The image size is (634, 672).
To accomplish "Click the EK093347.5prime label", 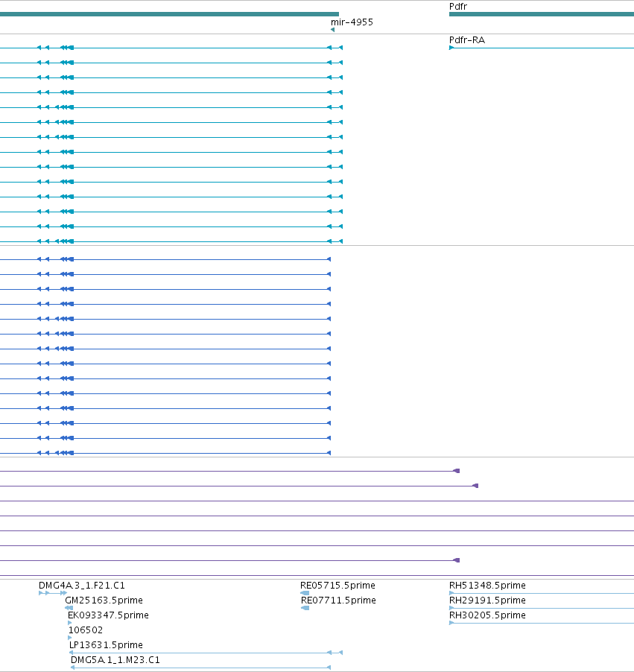I will [x=108, y=615].
